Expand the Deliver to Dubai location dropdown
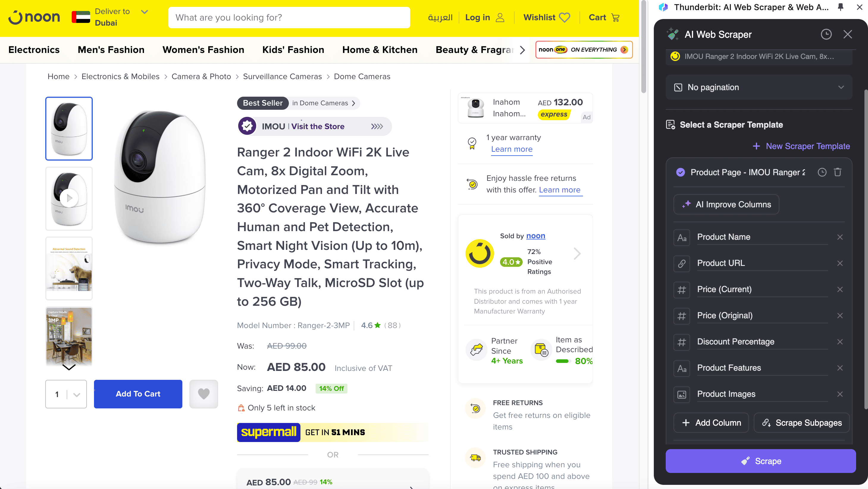 (144, 12)
